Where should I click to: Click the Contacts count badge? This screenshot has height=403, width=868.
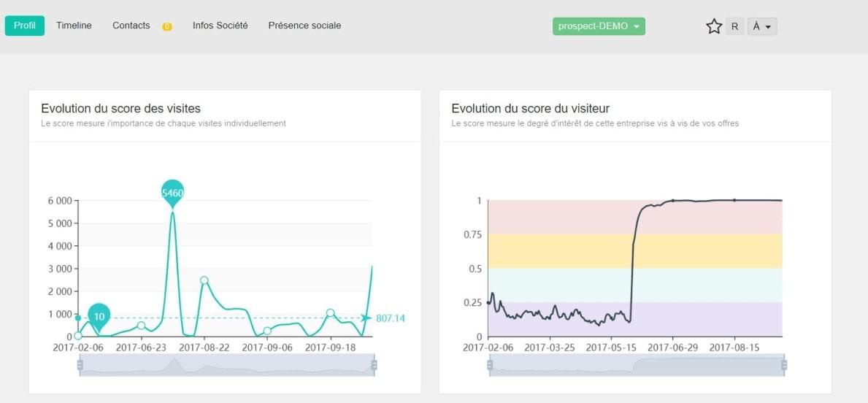pos(167,27)
